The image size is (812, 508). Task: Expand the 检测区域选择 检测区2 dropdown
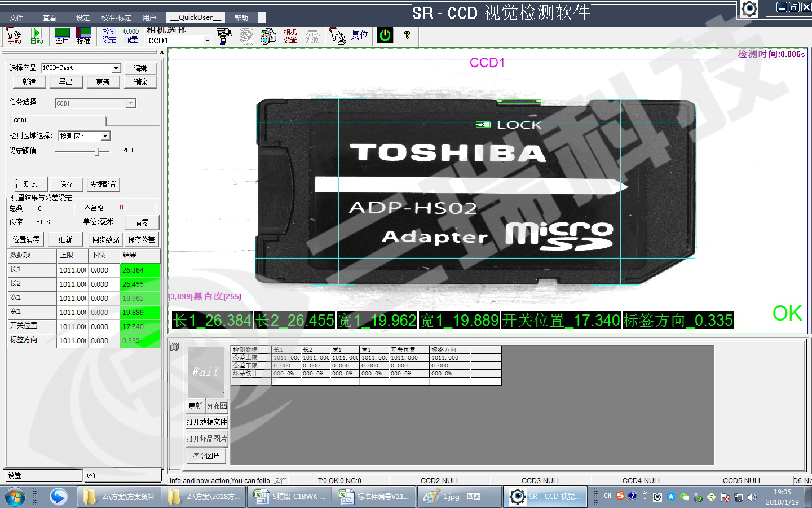(105, 136)
